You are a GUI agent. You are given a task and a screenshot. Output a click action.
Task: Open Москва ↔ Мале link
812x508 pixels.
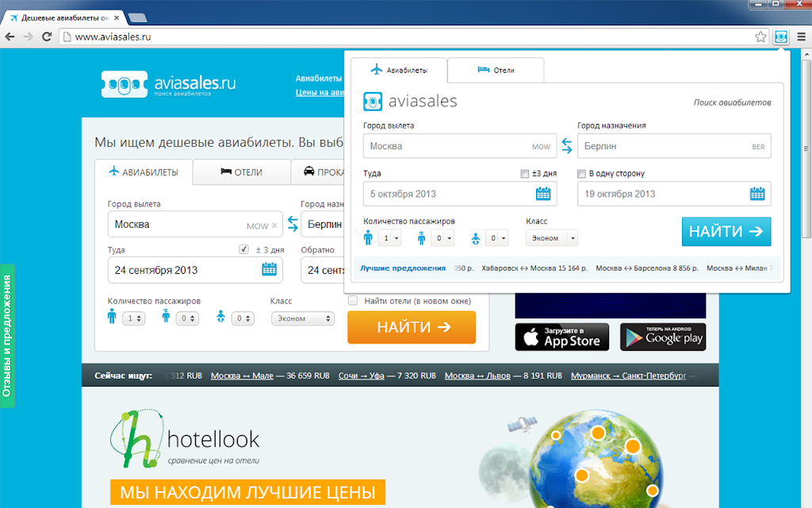coord(242,375)
